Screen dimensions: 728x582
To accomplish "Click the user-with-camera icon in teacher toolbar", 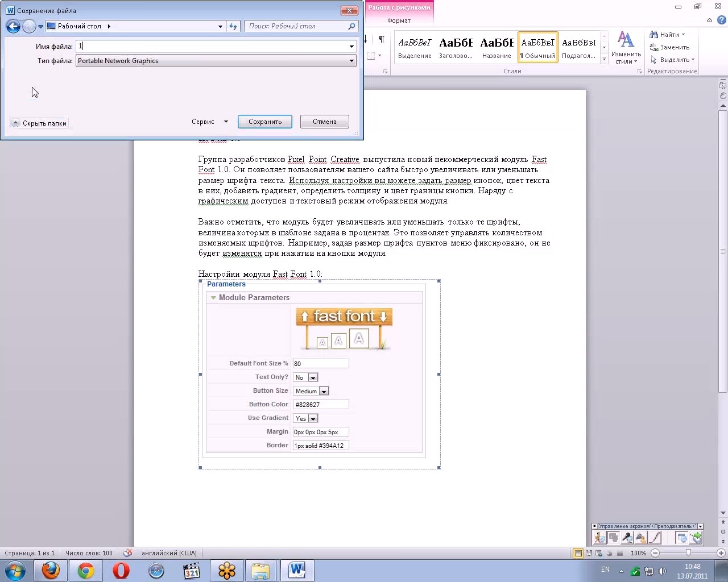I will 641,537.
